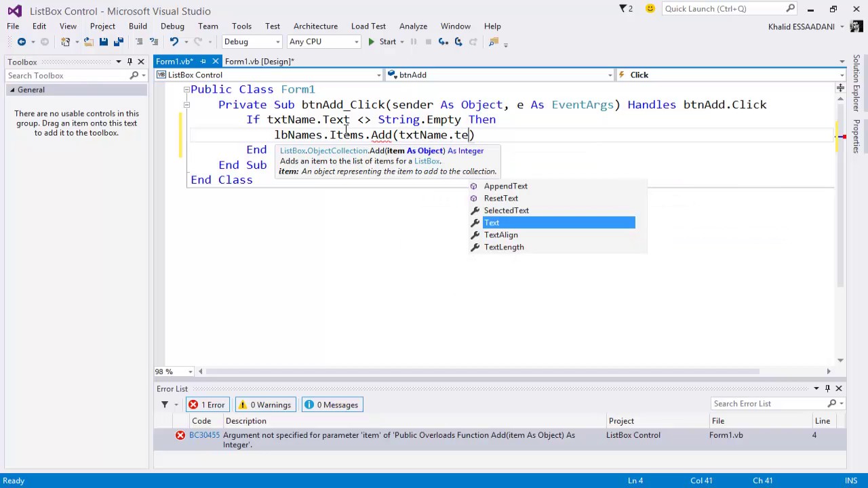Image resolution: width=868 pixels, height=488 pixels.
Task: Switch to the Form1.vb [Design]* tab
Action: click(259, 62)
